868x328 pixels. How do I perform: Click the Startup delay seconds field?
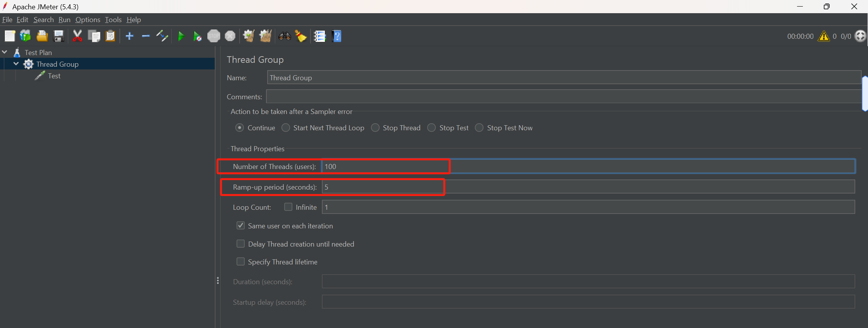588,302
